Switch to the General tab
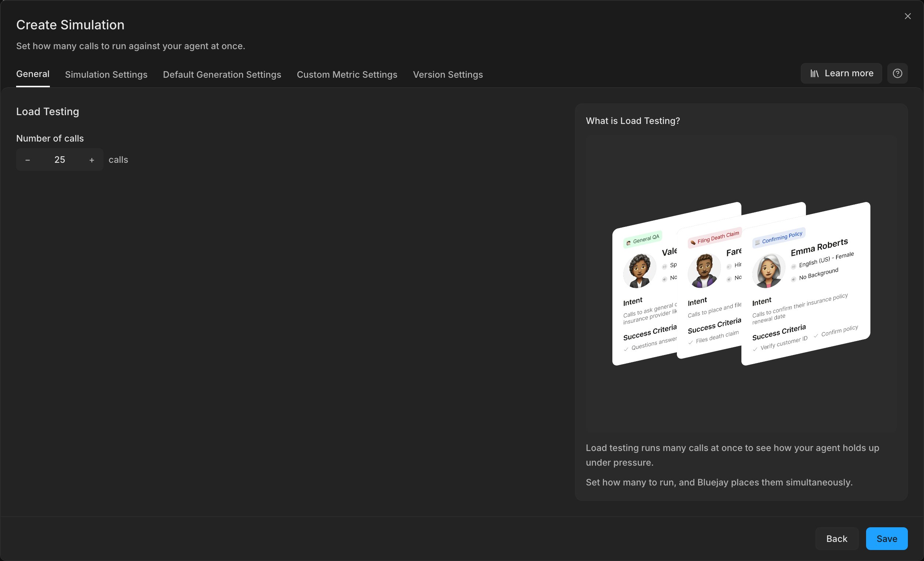Image resolution: width=924 pixels, height=561 pixels. [33, 74]
